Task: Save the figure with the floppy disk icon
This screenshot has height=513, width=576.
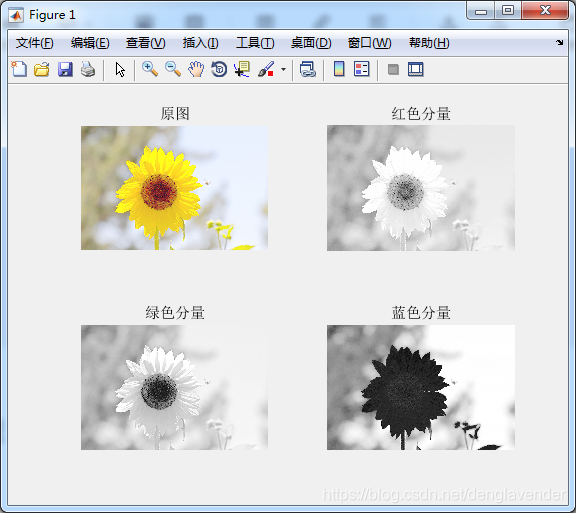Action: pyautogui.click(x=65, y=69)
